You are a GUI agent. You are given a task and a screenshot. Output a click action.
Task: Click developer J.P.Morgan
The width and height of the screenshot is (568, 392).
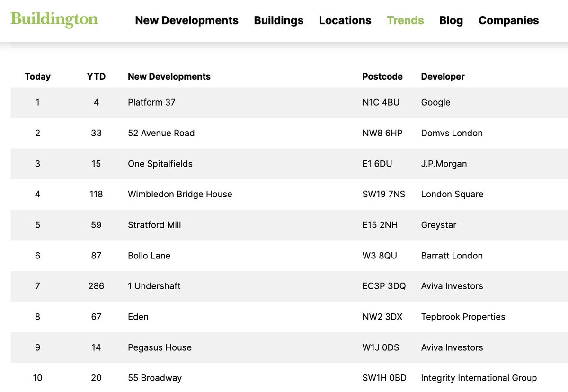coord(444,164)
